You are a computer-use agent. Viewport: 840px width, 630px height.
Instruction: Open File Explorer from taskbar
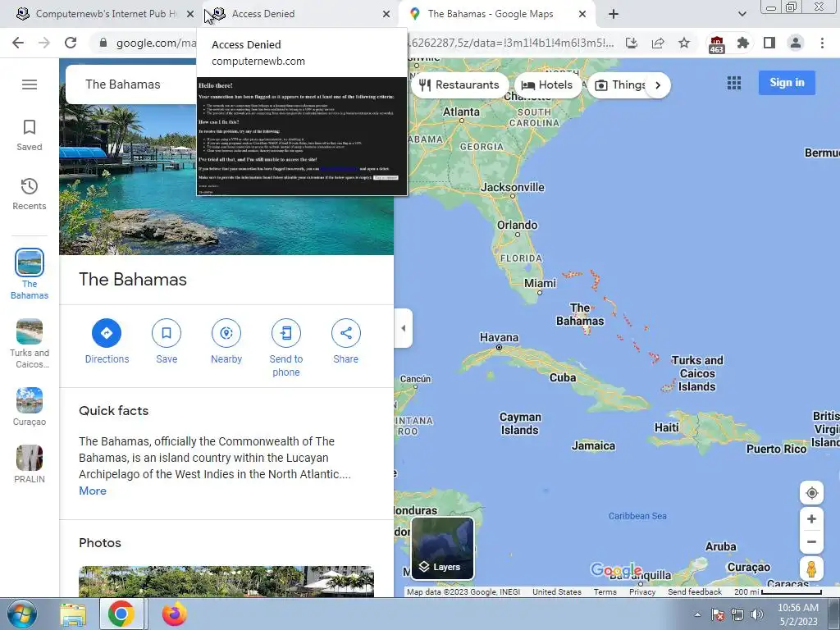(73, 614)
